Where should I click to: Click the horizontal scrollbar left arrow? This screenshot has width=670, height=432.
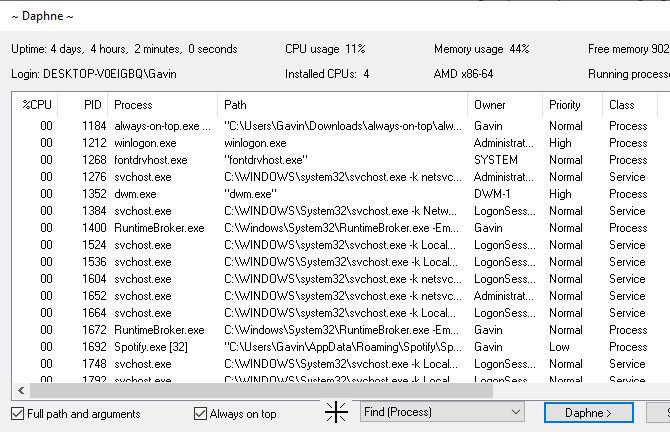pos(19,390)
